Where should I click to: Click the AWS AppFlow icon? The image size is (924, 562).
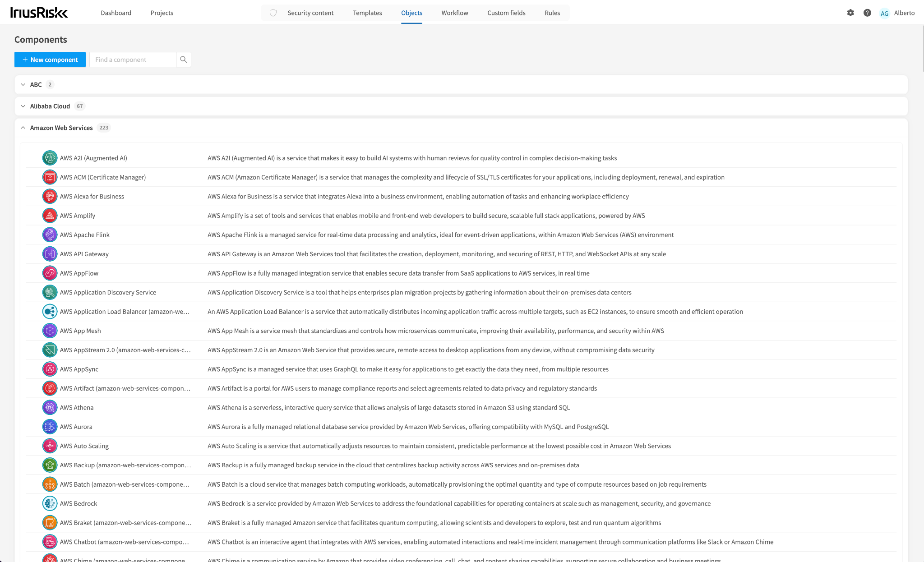50,273
